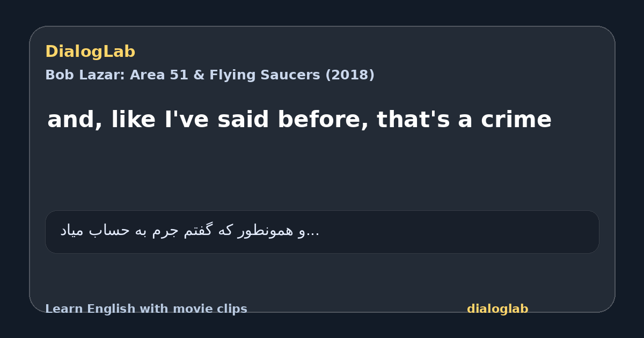Screen dimensions: 644x338
Task: Click the DialogLab logo text
Action: tap(90, 52)
